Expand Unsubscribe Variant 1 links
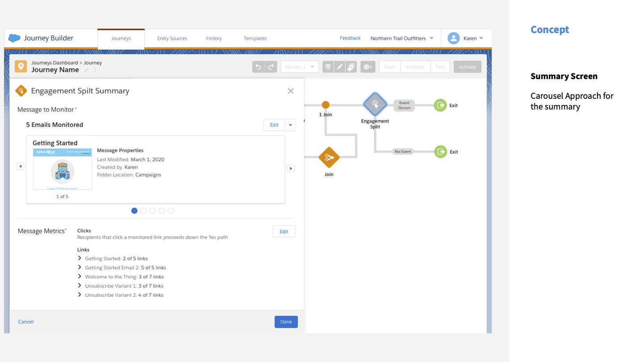The width and height of the screenshot is (644, 362). (80, 286)
